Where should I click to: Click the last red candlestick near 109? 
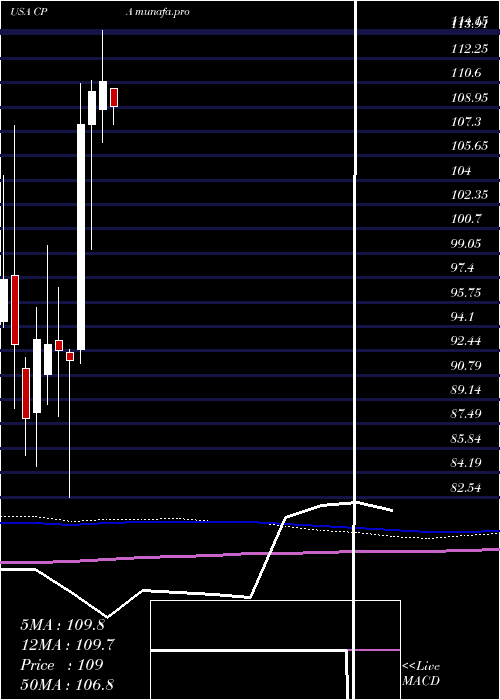point(114,97)
